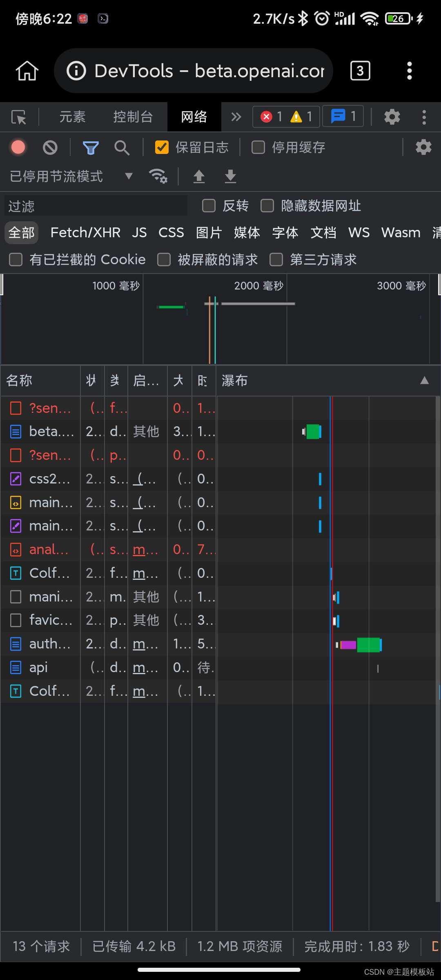Check Blocked requests checkbox (被屏蔽的请求)

[x=164, y=260]
